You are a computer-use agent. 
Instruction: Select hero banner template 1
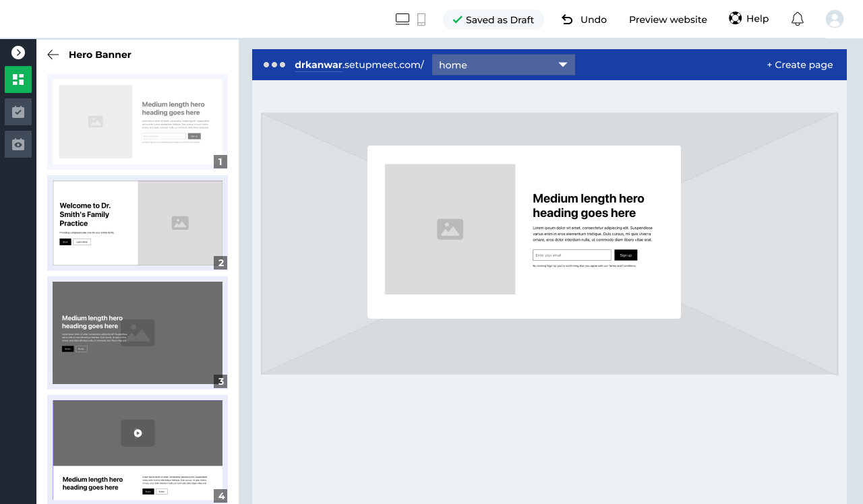point(138,121)
